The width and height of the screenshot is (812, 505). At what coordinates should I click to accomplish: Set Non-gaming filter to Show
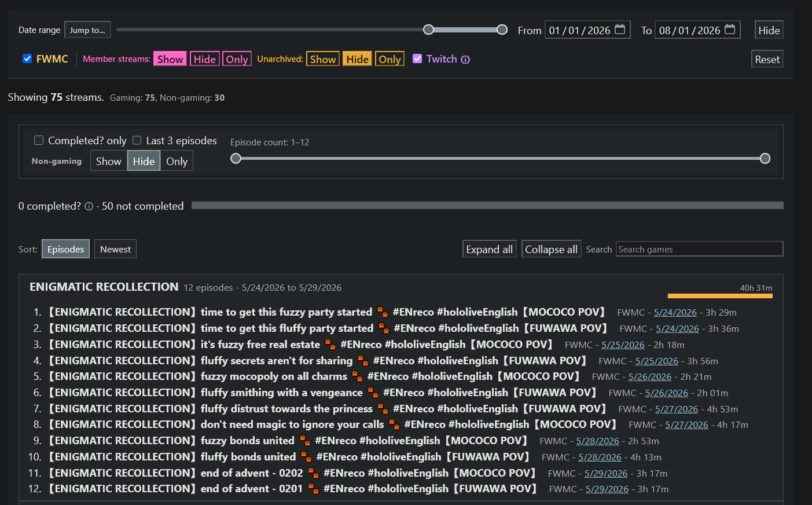(x=109, y=161)
